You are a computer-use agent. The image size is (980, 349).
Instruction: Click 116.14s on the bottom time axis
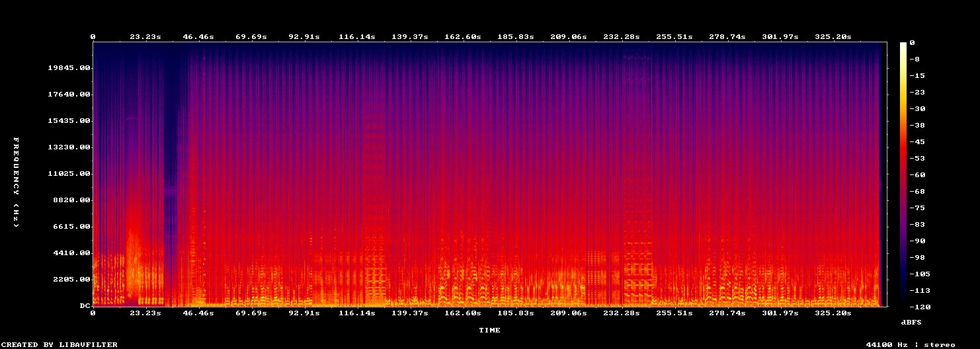click(x=357, y=313)
